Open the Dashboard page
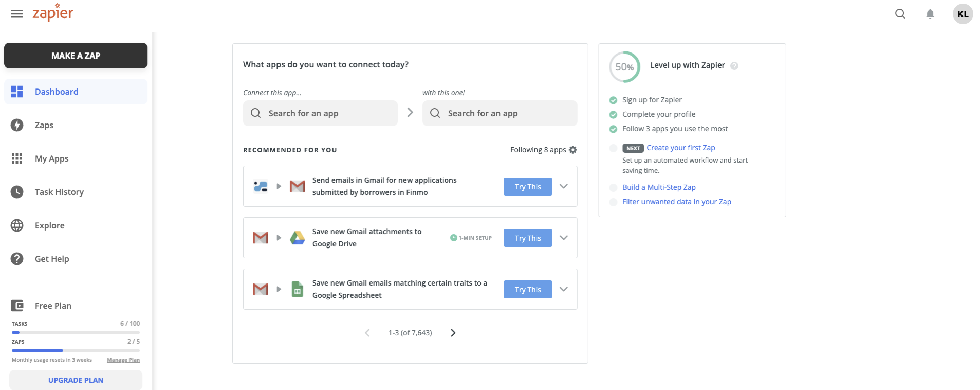Image resolution: width=980 pixels, height=390 pixels. pos(76,92)
